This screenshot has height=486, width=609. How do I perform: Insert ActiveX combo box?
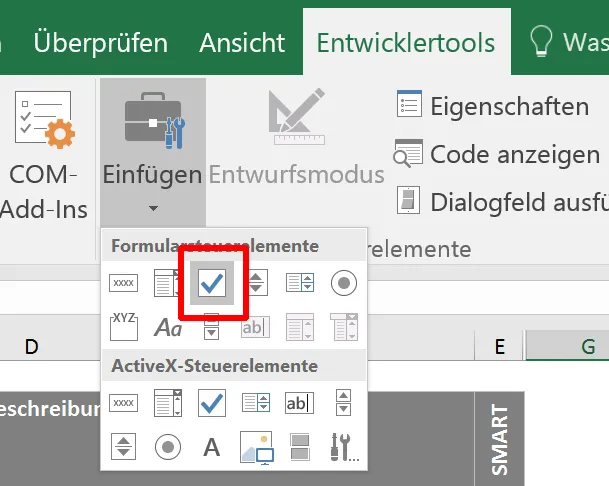click(168, 403)
